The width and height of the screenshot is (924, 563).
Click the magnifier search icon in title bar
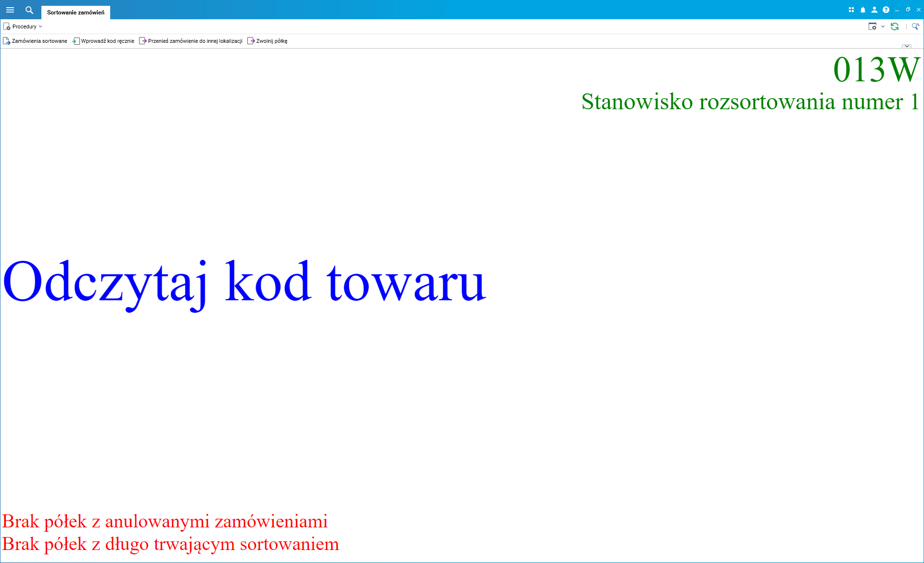29,10
